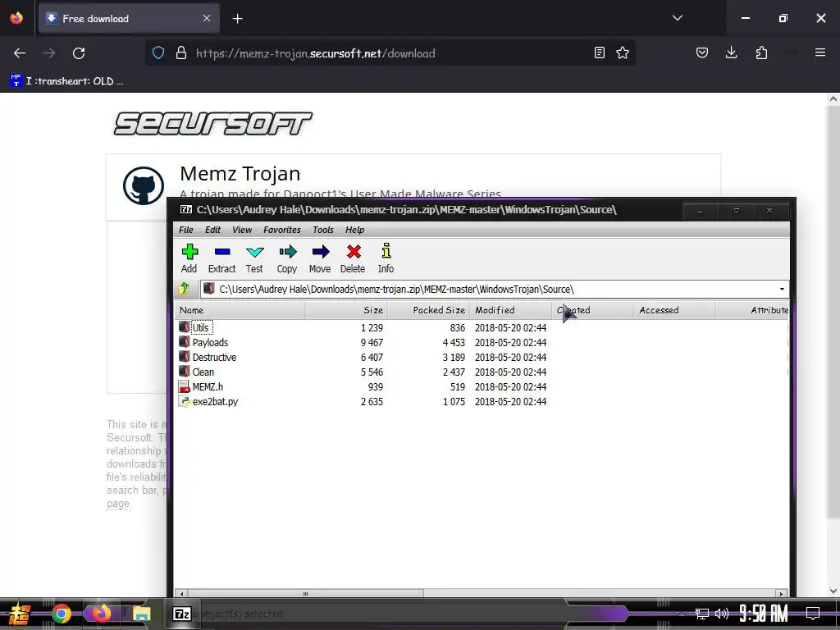This screenshot has height=630, width=840.
Task: Click the Payloads folder icon
Action: (x=185, y=342)
